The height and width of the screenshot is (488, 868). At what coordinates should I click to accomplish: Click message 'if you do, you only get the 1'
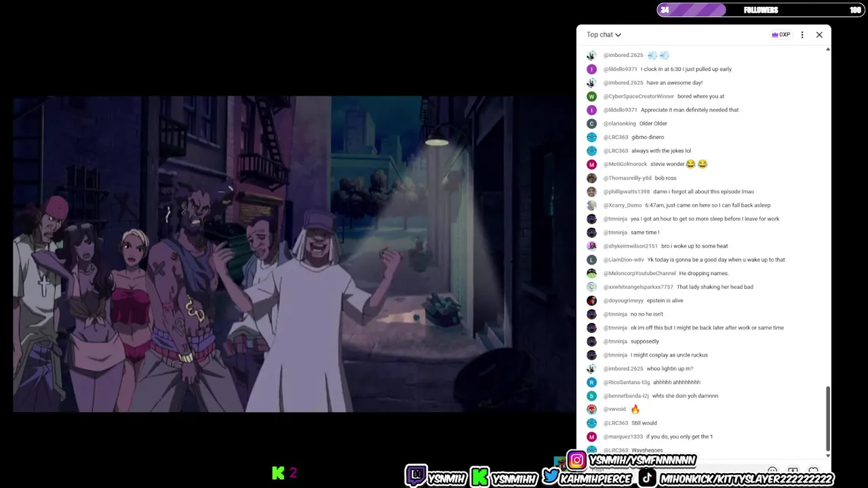[x=679, y=436]
